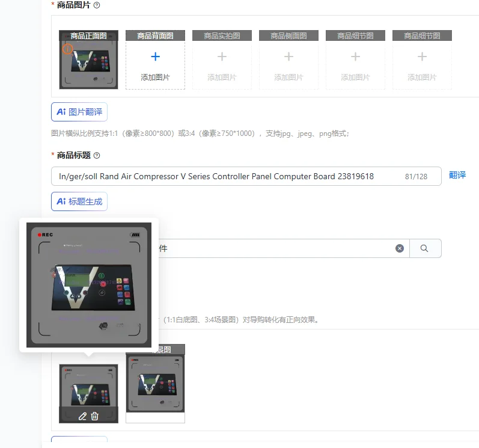Click the plus icon under 商品背面图
479x448 pixels.
point(155,57)
